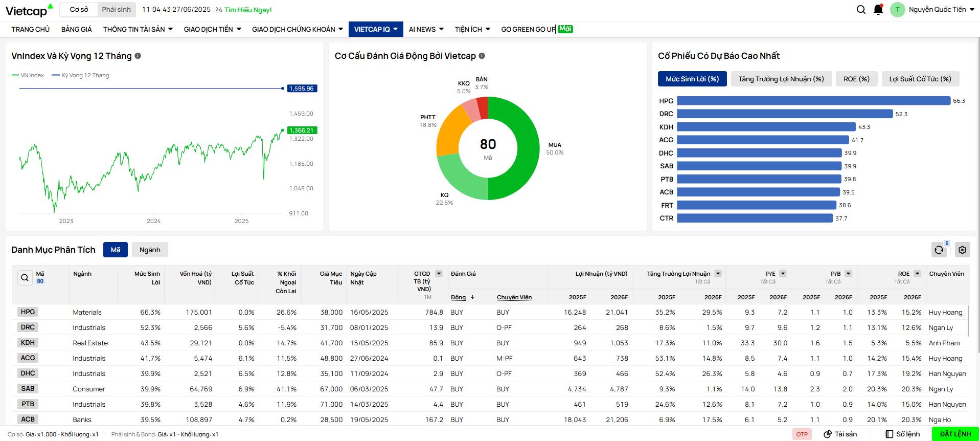Open GTGD TB column dropdown
The image size is (980, 441).
coord(439,274)
